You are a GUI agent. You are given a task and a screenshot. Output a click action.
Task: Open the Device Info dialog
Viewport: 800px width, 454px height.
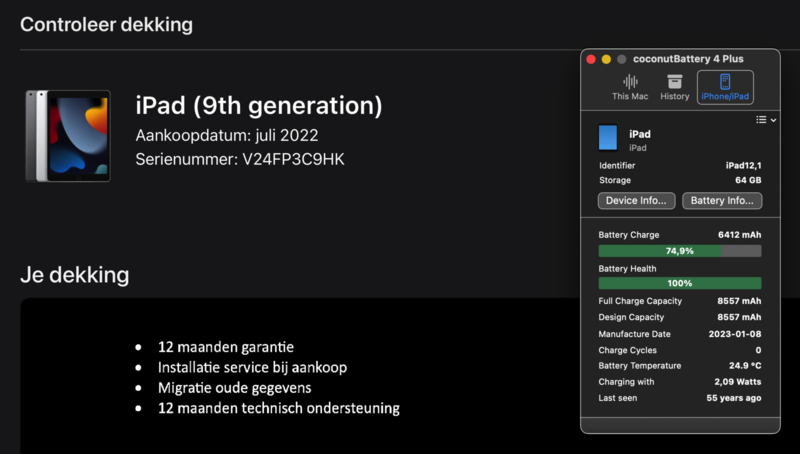[636, 200]
